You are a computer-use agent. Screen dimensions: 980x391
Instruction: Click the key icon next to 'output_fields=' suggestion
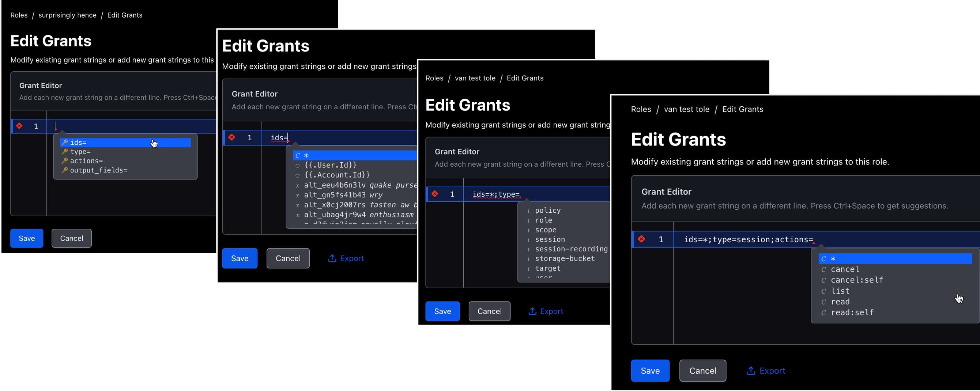[x=65, y=170]
